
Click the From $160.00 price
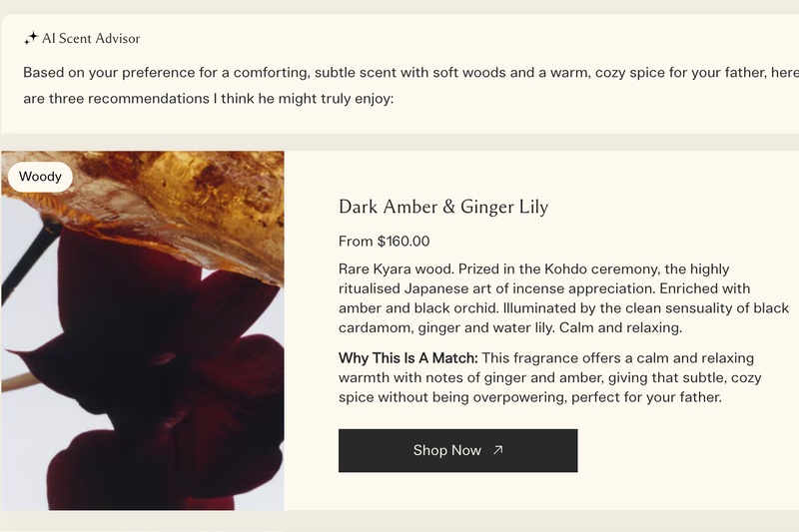coord(384,241)
